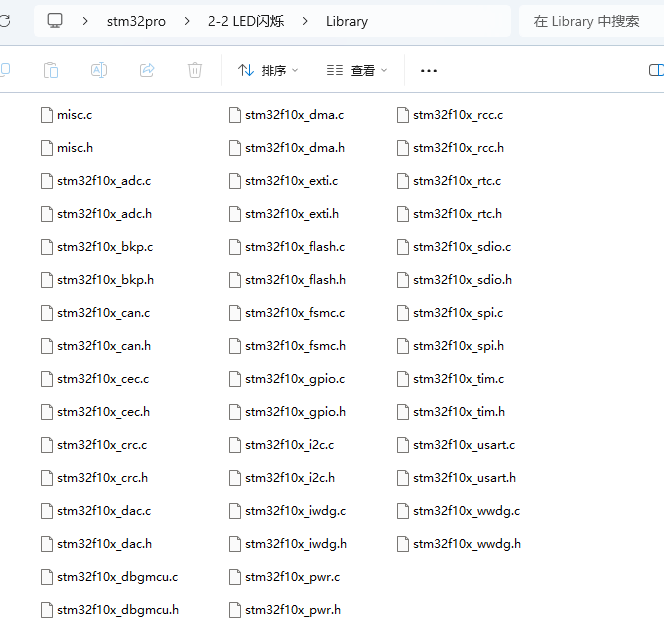Click the file icon of stm32f10x_i2c.h
Screen dimensions: 664x632
coord(235,478)
